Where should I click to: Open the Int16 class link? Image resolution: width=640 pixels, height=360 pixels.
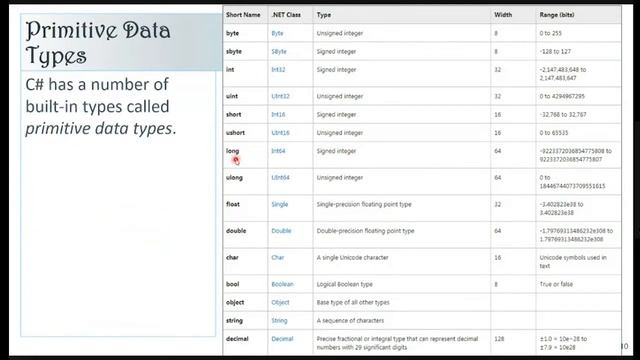pos(278,115)
